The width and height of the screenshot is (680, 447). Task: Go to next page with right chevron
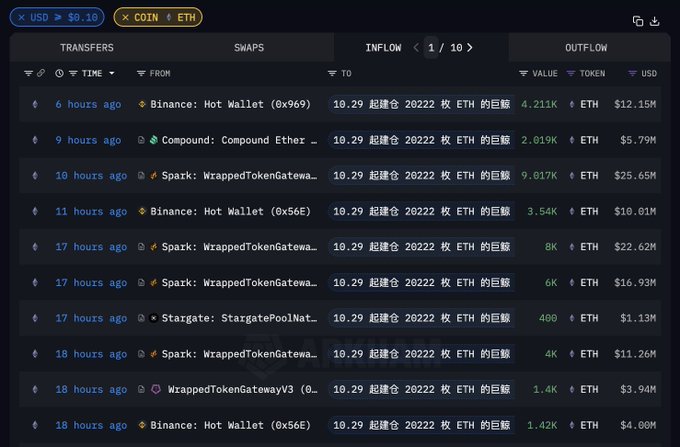pos(470,48)
